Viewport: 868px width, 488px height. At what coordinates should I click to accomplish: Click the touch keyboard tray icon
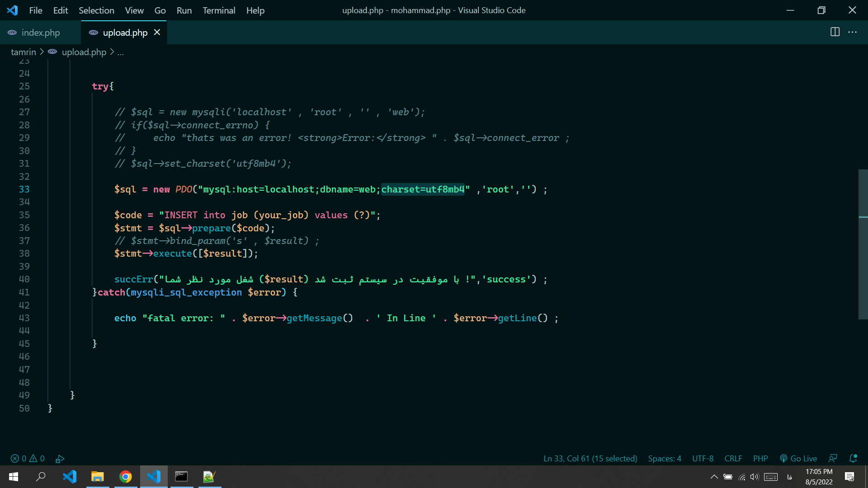[x=771, y=477]
